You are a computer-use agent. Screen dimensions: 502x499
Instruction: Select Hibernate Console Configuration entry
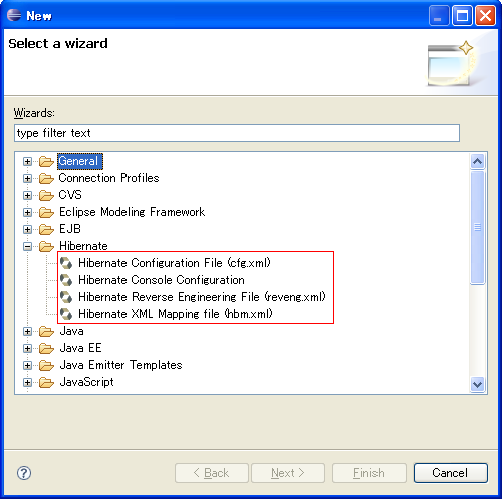click(161, 280)
